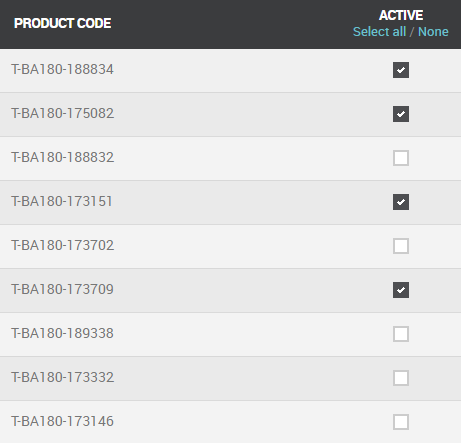Click the Select all link
The height and width of the screenshot is (443, 461).
point(379,32)
